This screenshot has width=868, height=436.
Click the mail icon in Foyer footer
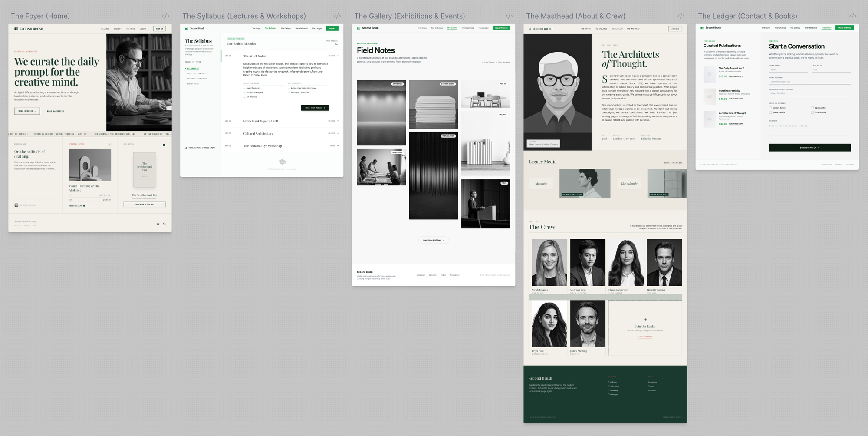click(x=158, y=224)
